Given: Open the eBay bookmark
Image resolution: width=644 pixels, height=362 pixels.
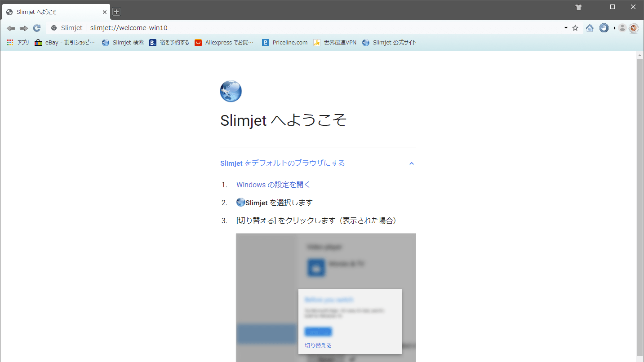Looking at the screenshot, I should click(65, 43).
